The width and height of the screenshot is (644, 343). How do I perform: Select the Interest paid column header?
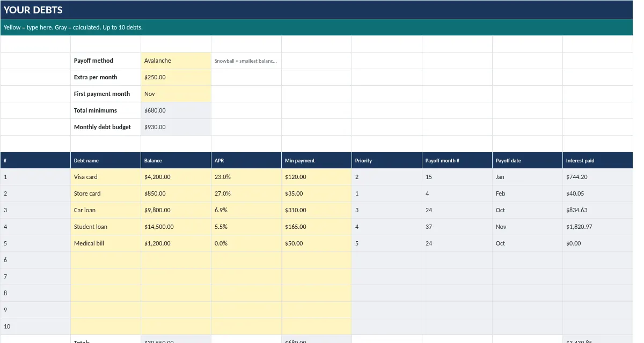[x=598, y=160]
